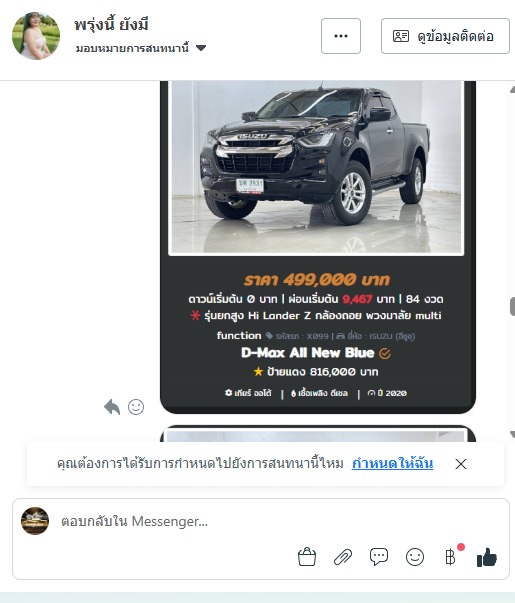Open the black Isuzu truck photo
This screenshot has width=515, height=603.
pyautogui.click(x=316, y=167)
